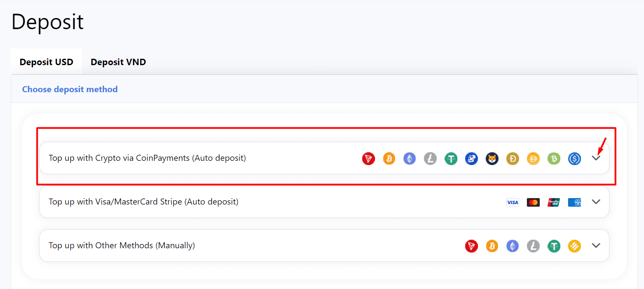Expand the Other Methods (Manually) chevron
The height and width of the screenshot is (289, 644).
596,246
